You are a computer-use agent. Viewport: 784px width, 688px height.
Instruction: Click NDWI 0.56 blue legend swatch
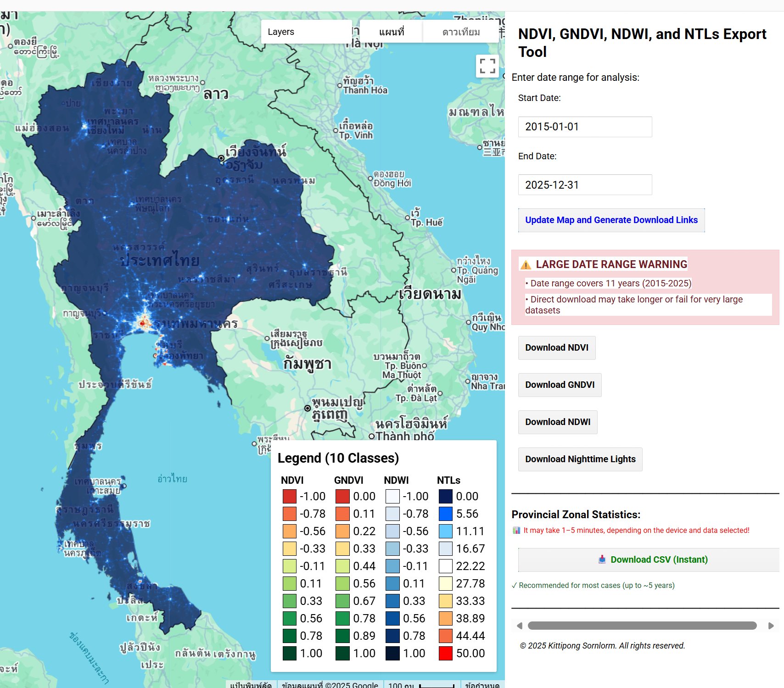pyautogui.click(x=392, y=619)
